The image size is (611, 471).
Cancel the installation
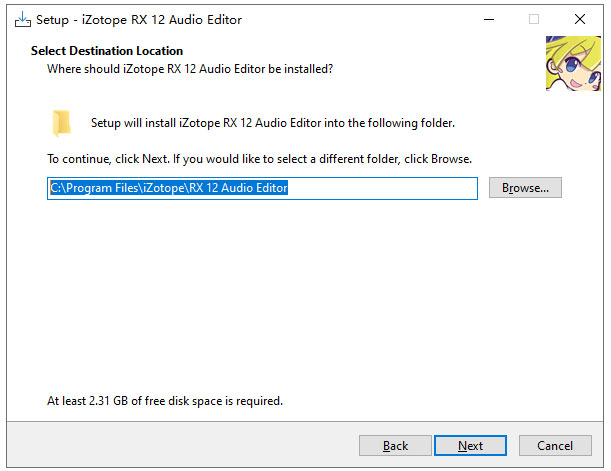pyautogui.click(x=555, y=445)
